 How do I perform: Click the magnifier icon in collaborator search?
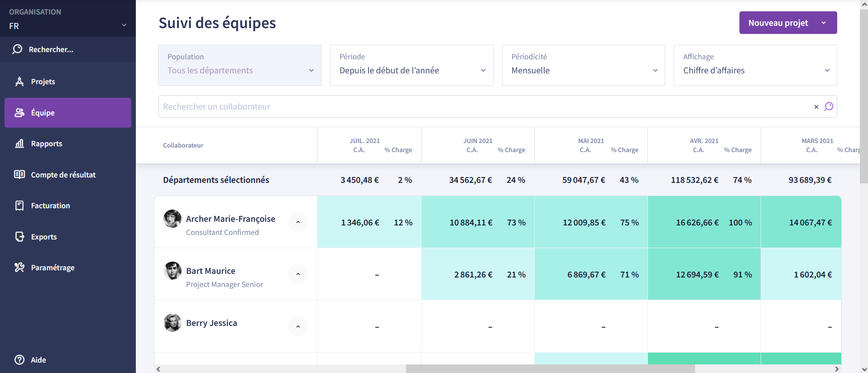[829, 106]
